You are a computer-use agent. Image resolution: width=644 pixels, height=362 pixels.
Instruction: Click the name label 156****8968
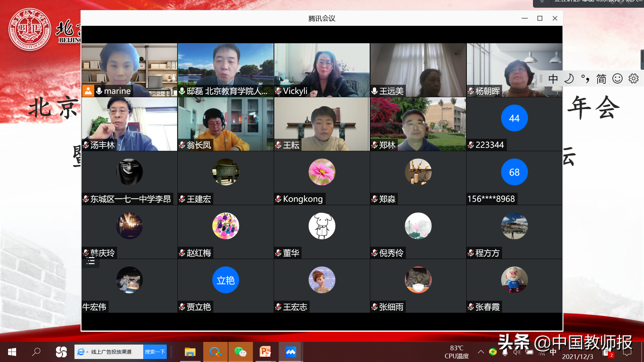(491, 199)
